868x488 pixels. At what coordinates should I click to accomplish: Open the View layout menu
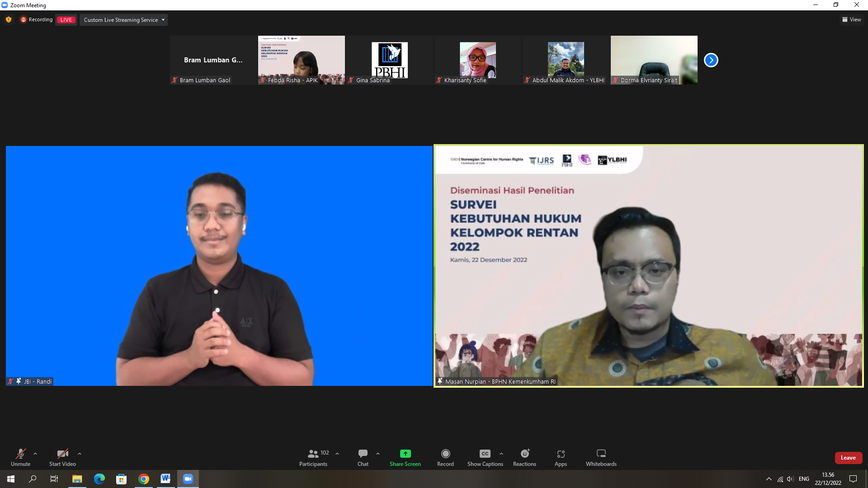point(851,19)
